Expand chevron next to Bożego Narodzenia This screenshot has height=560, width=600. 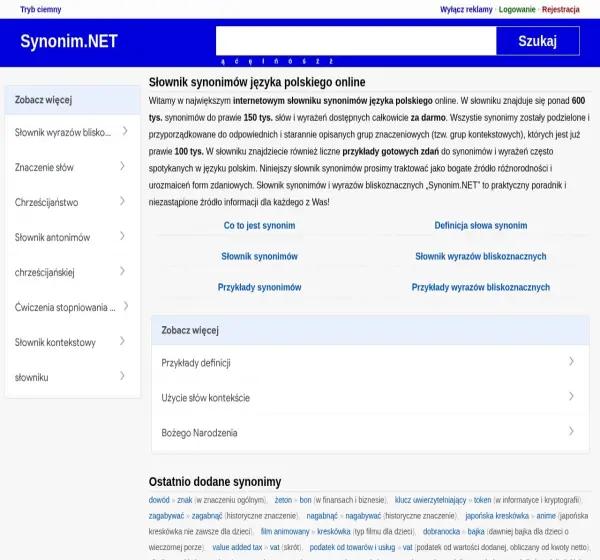[571, 431]
